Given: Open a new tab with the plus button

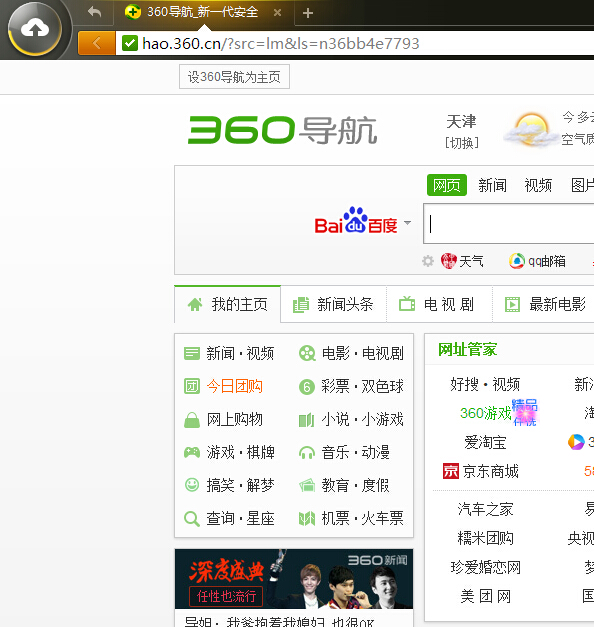Looking at the screenshot, I should pos(308,13).
